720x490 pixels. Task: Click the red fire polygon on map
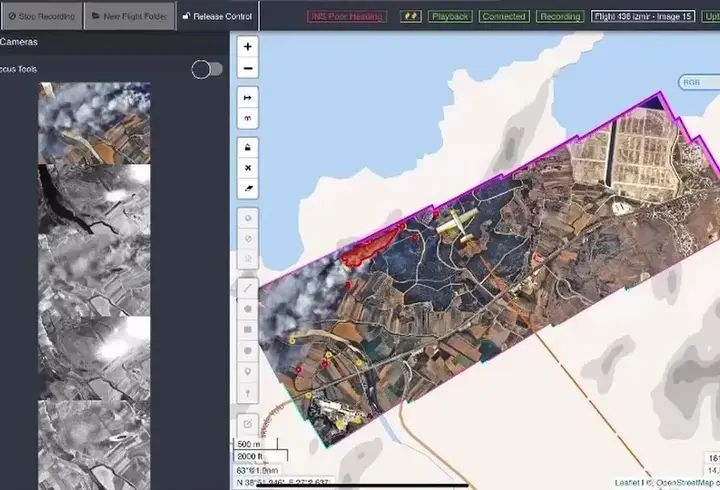click(370, 248)
